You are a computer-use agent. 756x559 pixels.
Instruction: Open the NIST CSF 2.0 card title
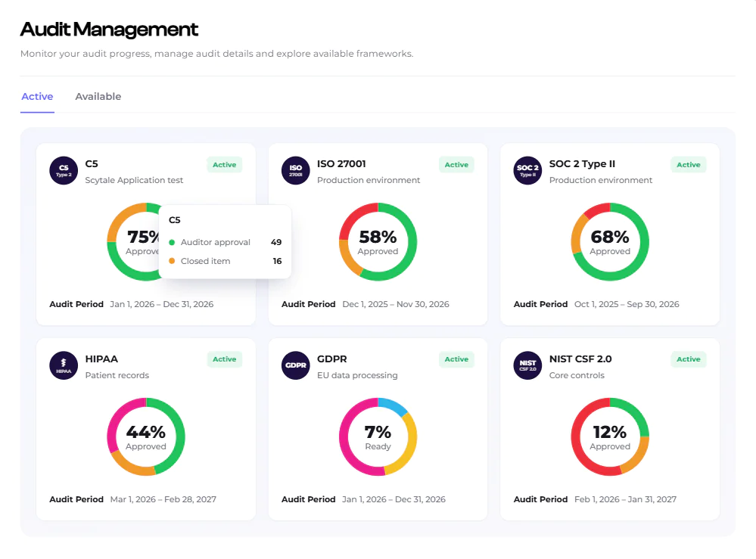[580, 359]
